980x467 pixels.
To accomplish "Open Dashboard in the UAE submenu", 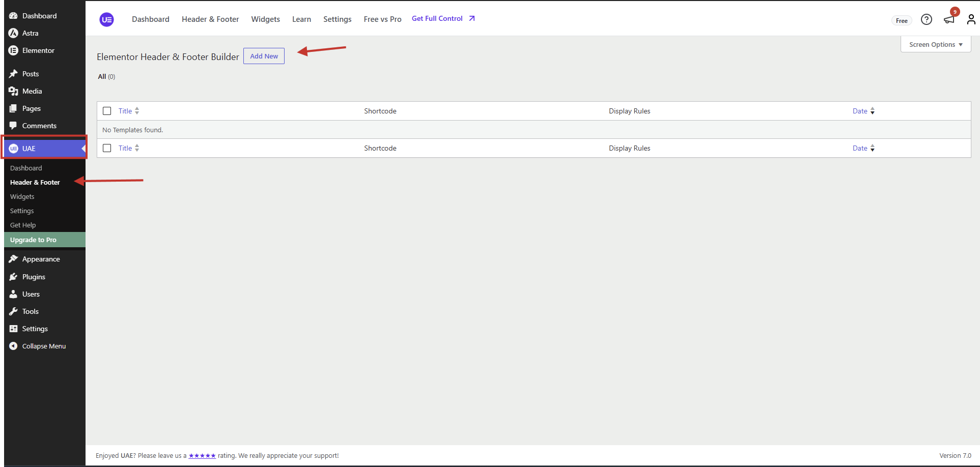I will [26, 168].
